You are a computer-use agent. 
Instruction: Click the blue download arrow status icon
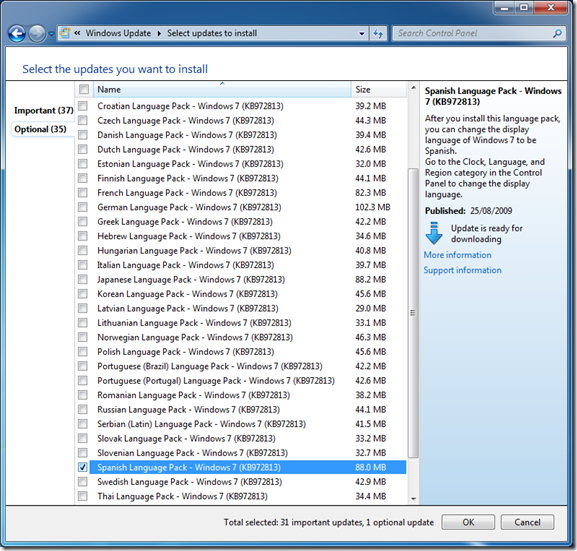pyautogui.click(x=434, y=233)
